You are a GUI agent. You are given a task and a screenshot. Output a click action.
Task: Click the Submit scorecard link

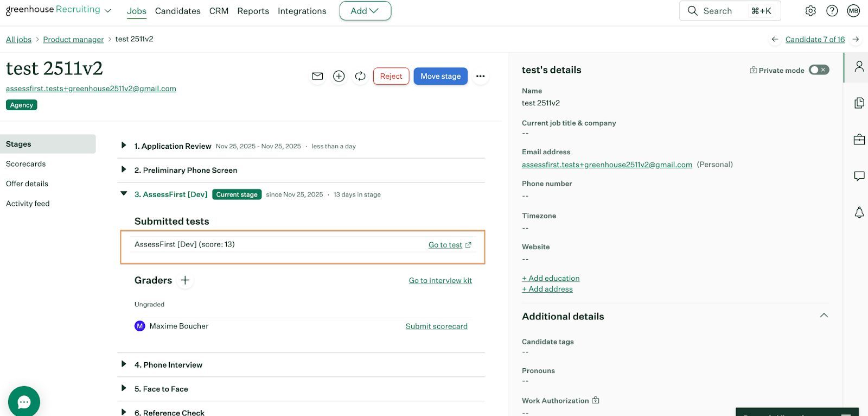point(436,326)
